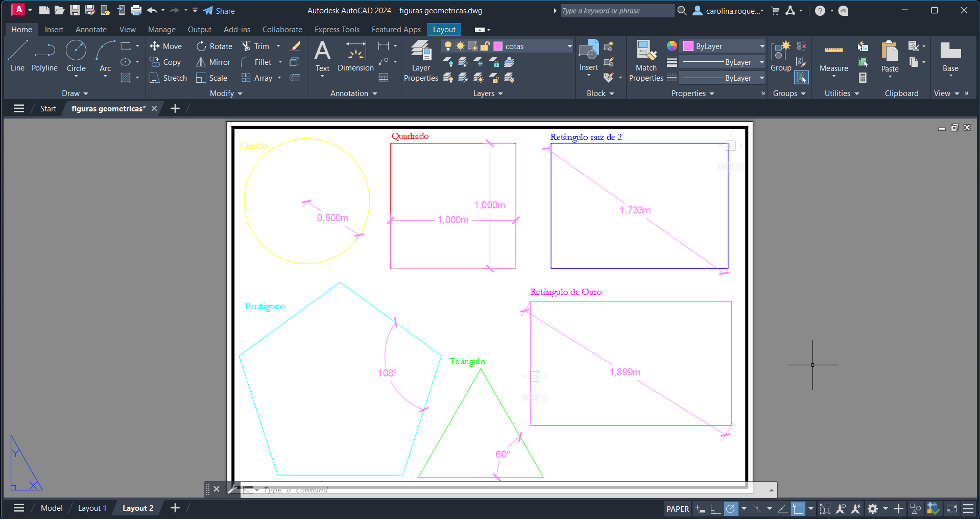Screen dimensions: 980x519
Task: Click the command line input field
Action: [x=511, y=490]
